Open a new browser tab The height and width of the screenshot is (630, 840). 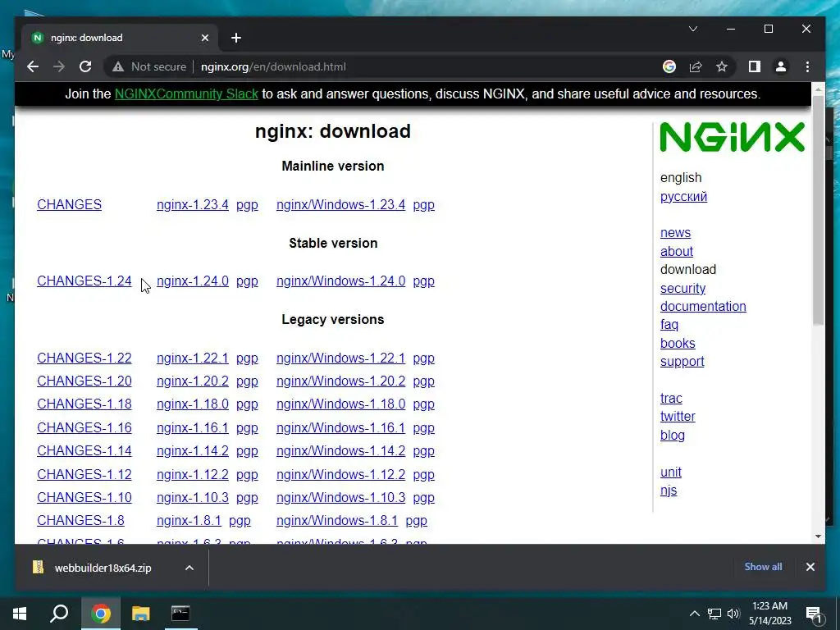click(x=235, y=38)
